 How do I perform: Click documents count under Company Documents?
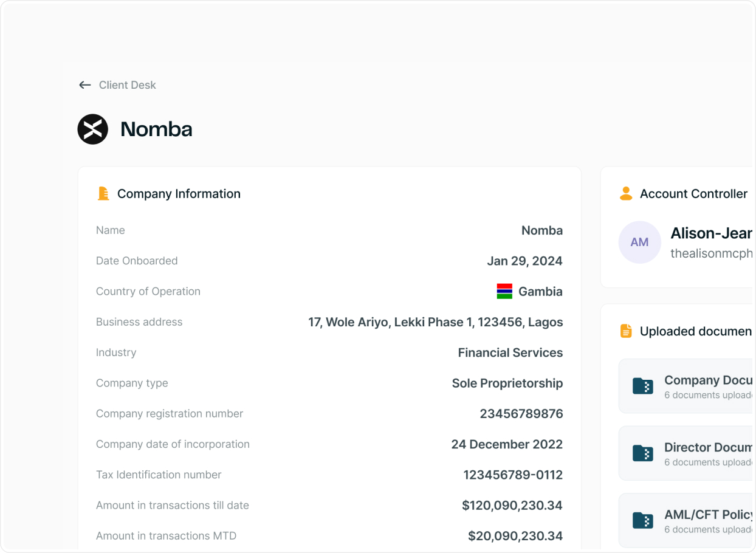[708, 395]
